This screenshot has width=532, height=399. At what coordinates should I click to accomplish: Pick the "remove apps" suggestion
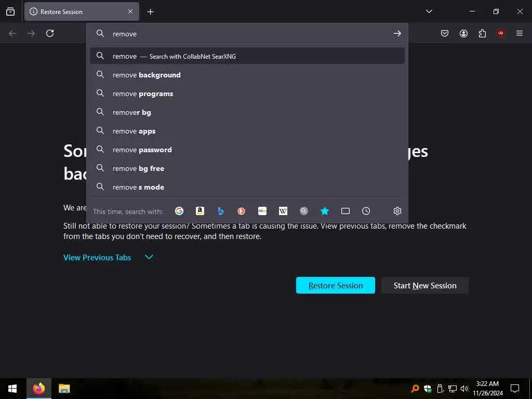click(x=247, y=130)
